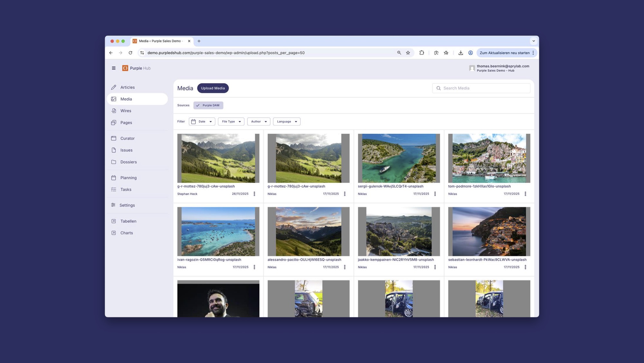This screenshot has height=363, width=644.
Task: Click the Purple Hub logo icon
Action: (125, 68)
